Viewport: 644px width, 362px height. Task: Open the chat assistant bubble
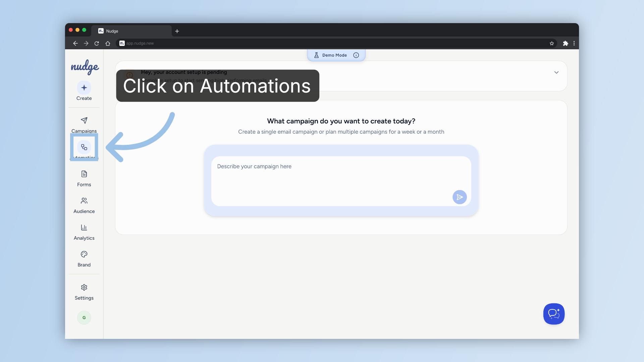coord(554,314)
